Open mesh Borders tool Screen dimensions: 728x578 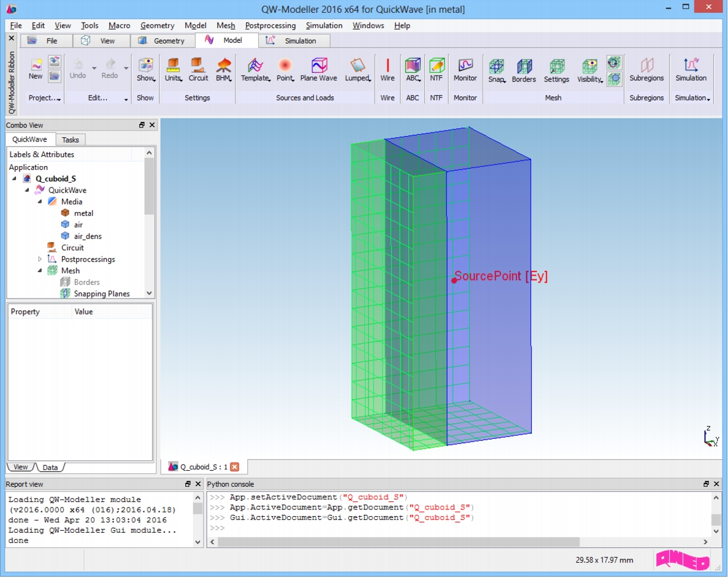click(524, 70)
